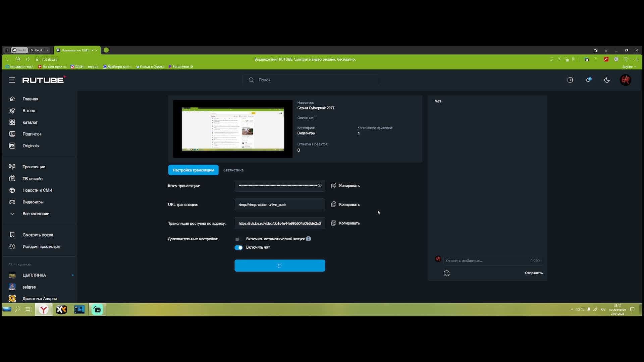Close the Видеохостинг RUTUBE browser tab
Screen dimensions: 644x362
tap(97, 50)
